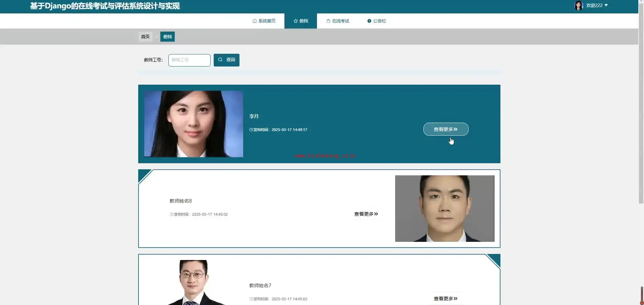Open the 公告栏 menu item

[x=377, y=21]
